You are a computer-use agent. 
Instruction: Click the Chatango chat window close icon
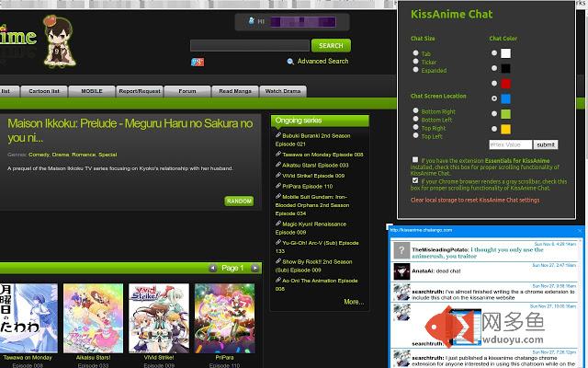(x=581, y=230)
